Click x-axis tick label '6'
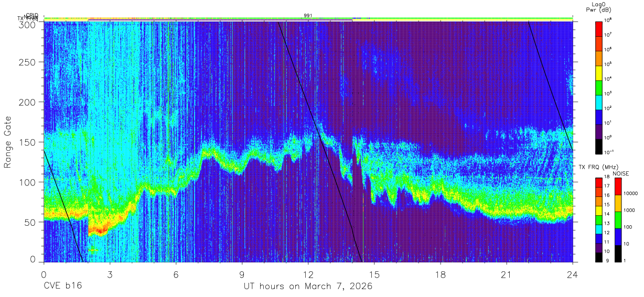Image resolution: width=644 pixels, height=297 pixels. pyautogui.click(x=176, y=274)
